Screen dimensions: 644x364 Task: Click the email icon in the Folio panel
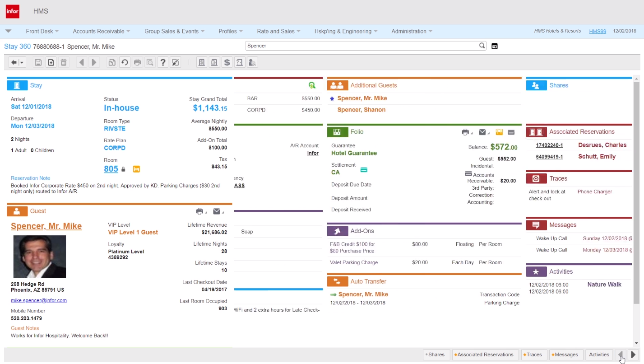[x=482, y=132]
